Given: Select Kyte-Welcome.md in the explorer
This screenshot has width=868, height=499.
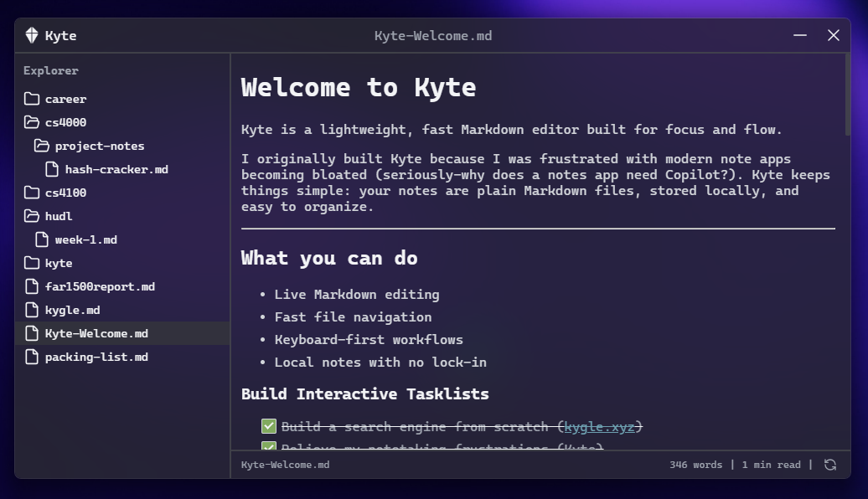Looking at the screenshot, I should point(122,333).
